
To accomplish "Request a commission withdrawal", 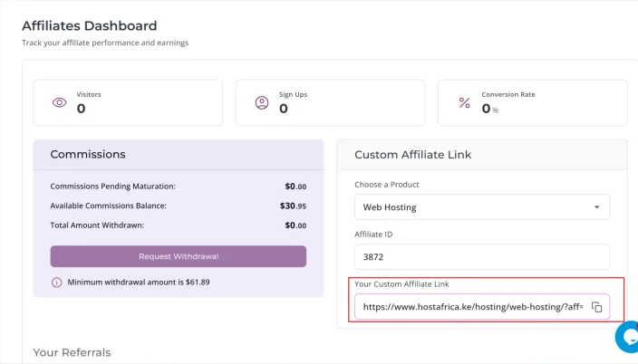I will tap(179, 256).
